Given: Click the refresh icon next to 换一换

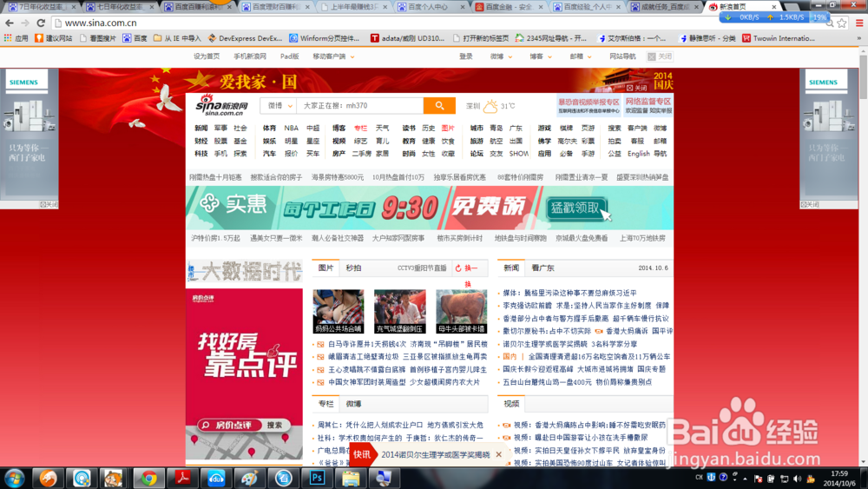Looking at the screenshot, I should click(458, 268).
